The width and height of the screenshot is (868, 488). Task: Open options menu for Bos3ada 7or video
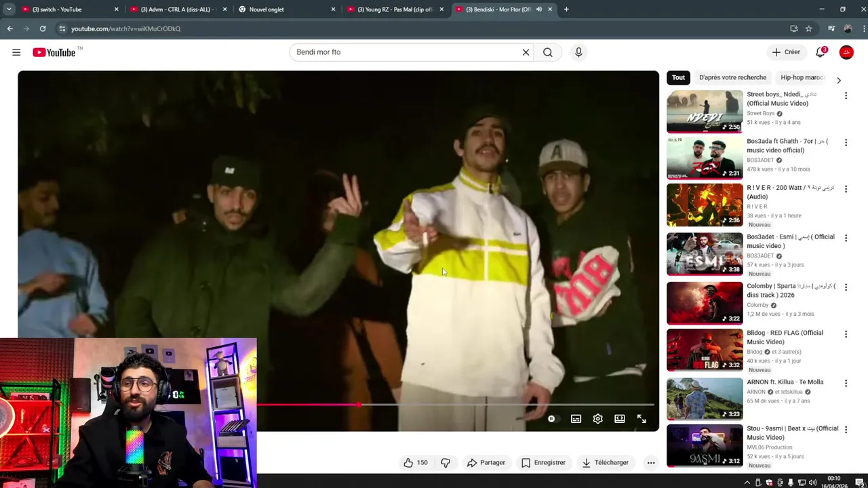pyautogui.click(x=846, y=142)
